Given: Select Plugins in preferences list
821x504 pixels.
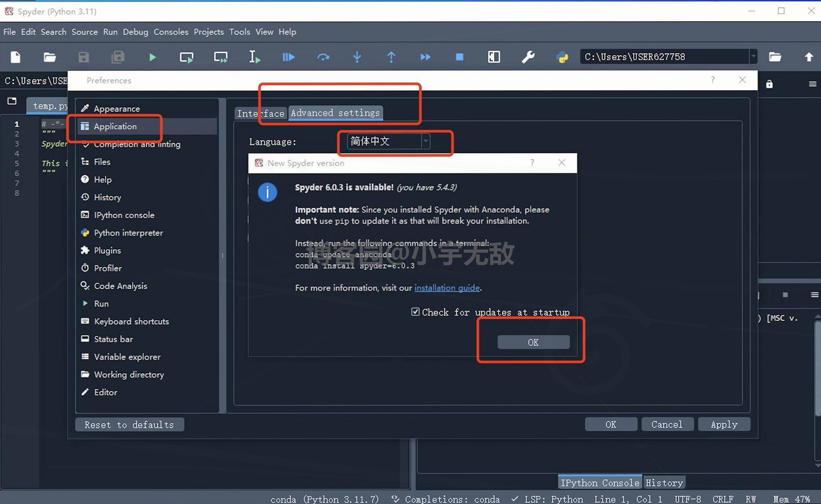Looking at the screenshot, I should [x=147, y=250].
